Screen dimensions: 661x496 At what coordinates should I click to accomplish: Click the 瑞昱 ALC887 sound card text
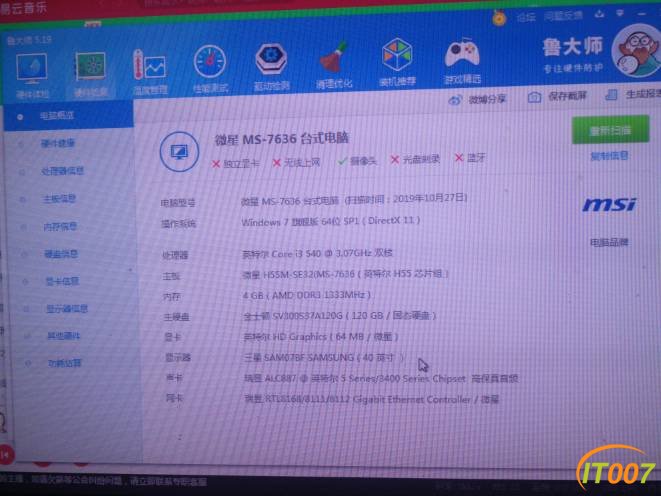[x=381, y=378]
